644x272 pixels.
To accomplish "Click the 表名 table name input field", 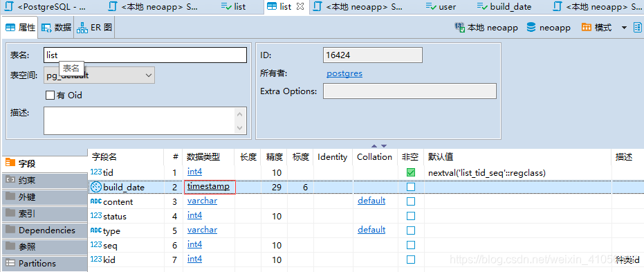I will pos(145,55).
